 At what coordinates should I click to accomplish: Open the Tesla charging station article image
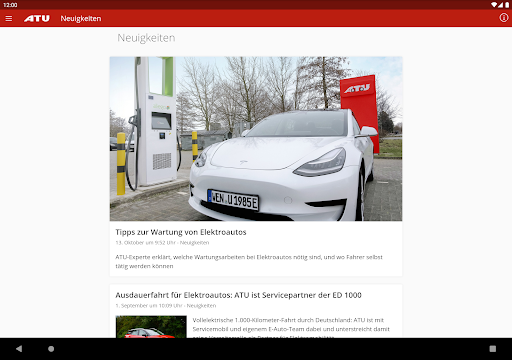[x=256, y=139]
